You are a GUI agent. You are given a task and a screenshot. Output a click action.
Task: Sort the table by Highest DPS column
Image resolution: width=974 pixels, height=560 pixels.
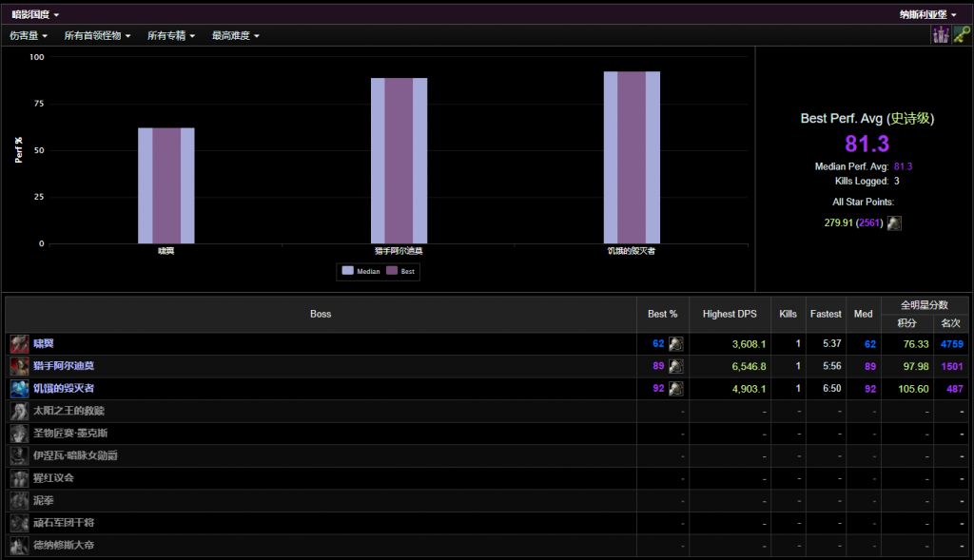pos(731,314)
